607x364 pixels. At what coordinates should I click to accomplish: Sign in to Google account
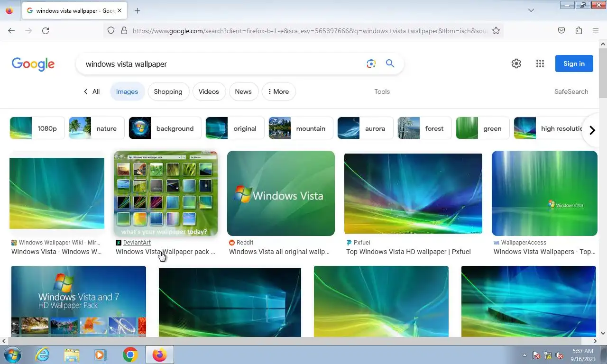pyautogui.click(x=574, y=64)
